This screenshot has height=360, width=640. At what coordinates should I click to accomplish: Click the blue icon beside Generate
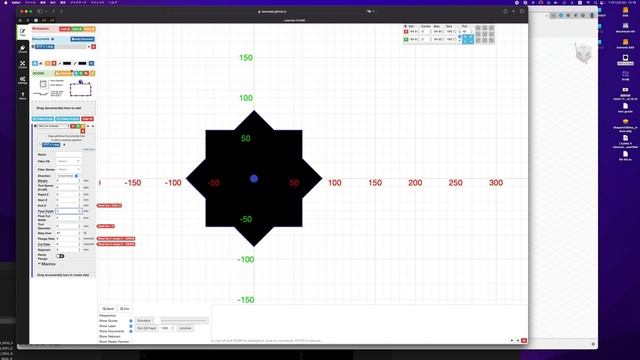(76, 73)
